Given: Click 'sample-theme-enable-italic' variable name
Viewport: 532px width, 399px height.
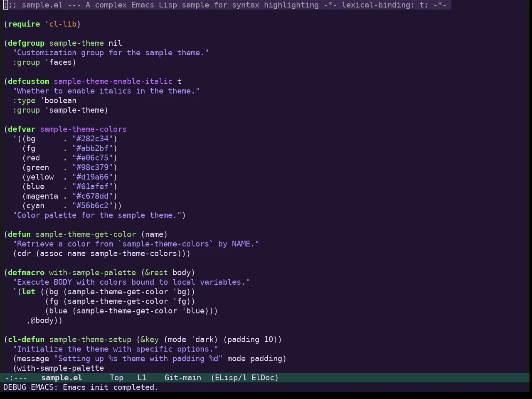Looking at the screenshot, I should (x=113, y=81).
